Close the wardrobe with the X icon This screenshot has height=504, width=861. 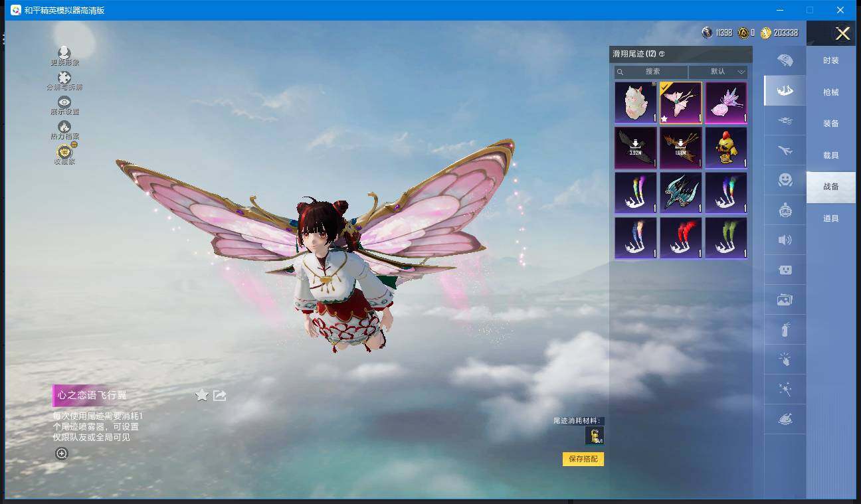pos(842,34)
